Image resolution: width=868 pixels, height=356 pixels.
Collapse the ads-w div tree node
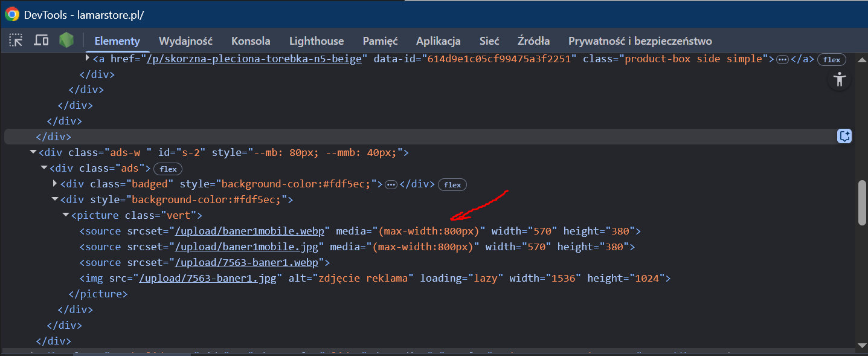tap(33, 152)
